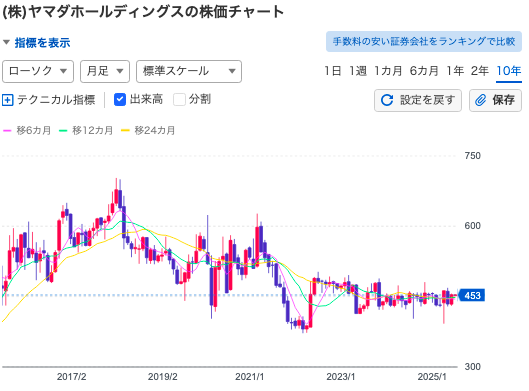Screen dimensions: 529x391
Task: Open the 月足 interval dropdown
Action: pos(105,71)
